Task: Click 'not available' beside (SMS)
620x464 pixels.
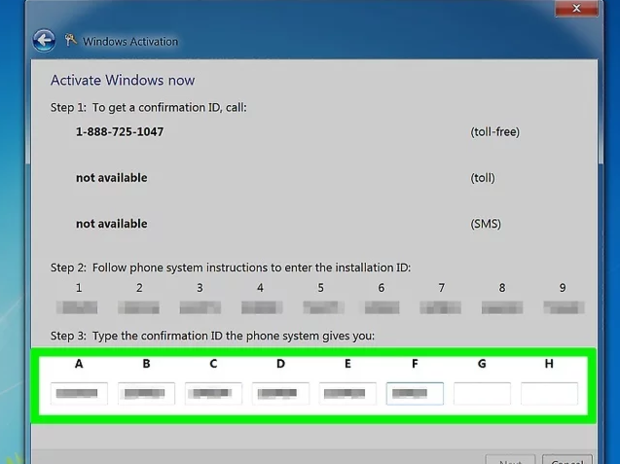Action: pos(112,224)
